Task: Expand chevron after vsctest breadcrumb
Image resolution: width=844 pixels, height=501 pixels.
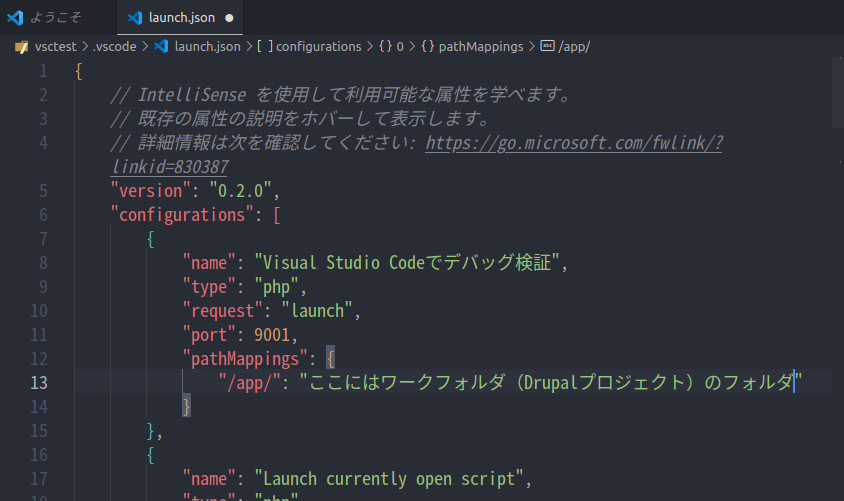Action: (85, 47)
